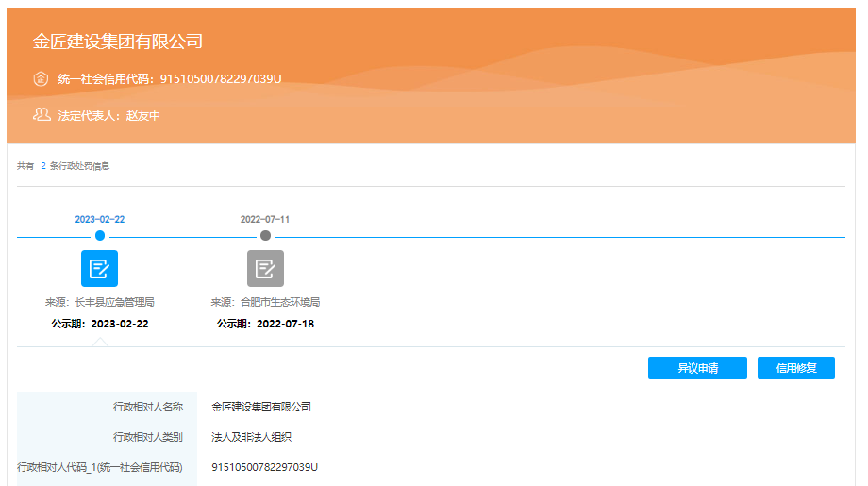Click the table value 金匠建设集团有限公司
Image resolution: width=868 pixels, height=486 pixels.
(261, 407)
